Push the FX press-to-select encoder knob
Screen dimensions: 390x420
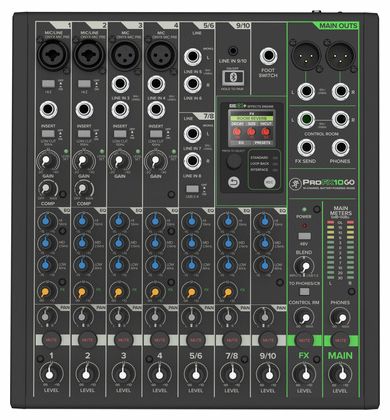[234, 162]
